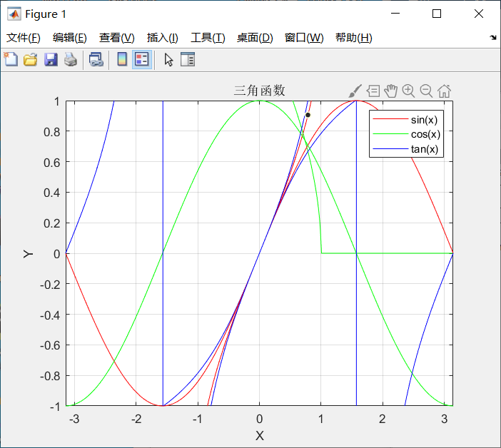Dock the figure using the corner arrow

click(493, 37)
